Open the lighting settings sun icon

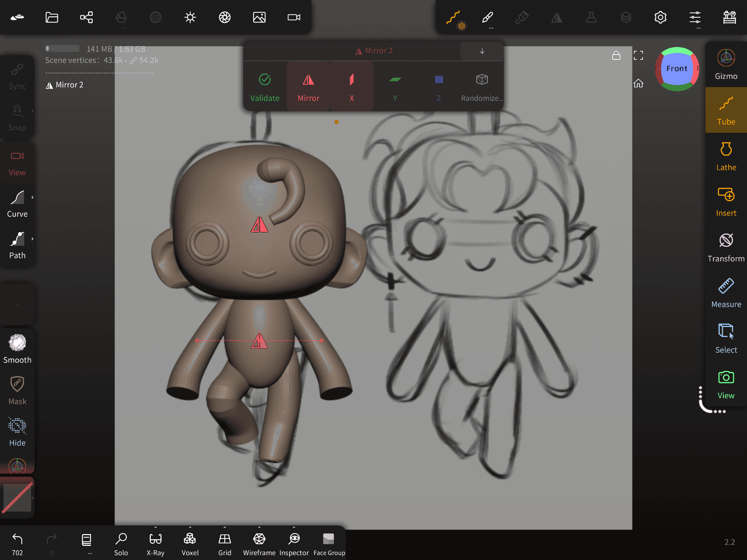coord(190,17)
